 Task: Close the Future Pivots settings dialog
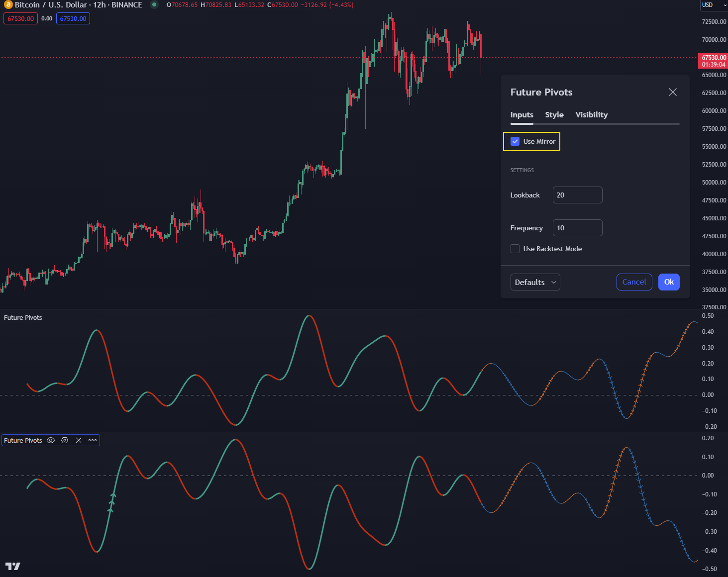672,92
